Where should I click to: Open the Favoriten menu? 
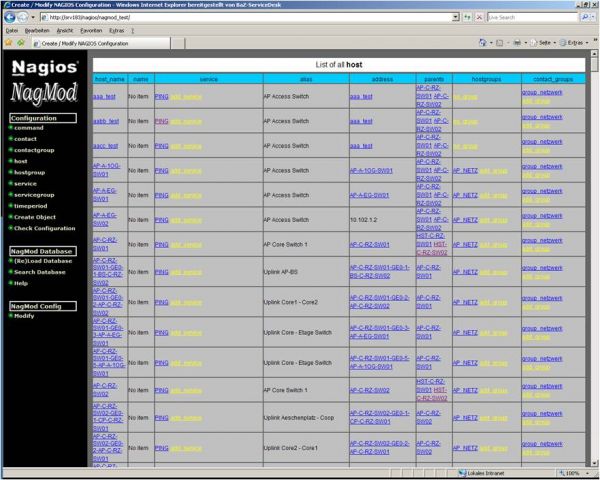[91, 31]
